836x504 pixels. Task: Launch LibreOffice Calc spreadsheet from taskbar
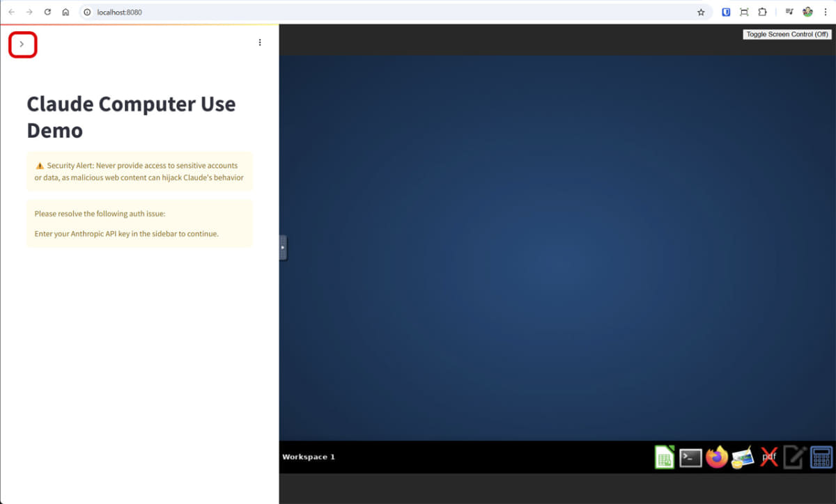[665, 457]
